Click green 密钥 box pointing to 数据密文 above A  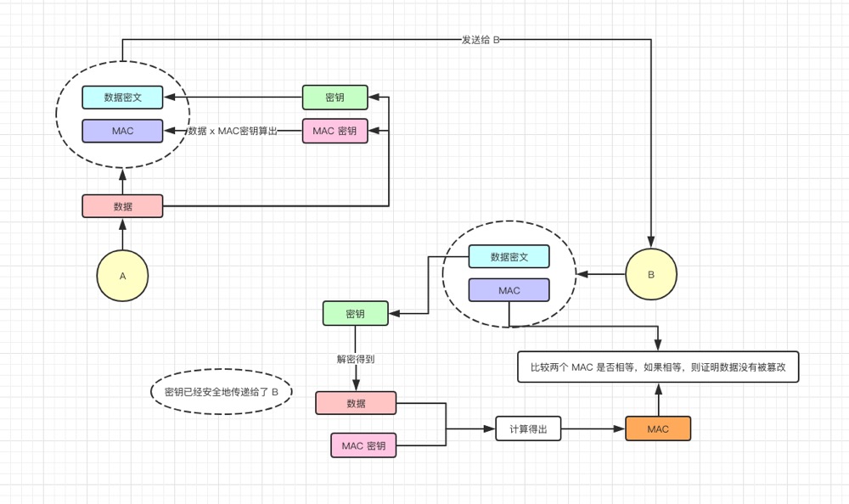pyautogui.click(x=335, y=98)
